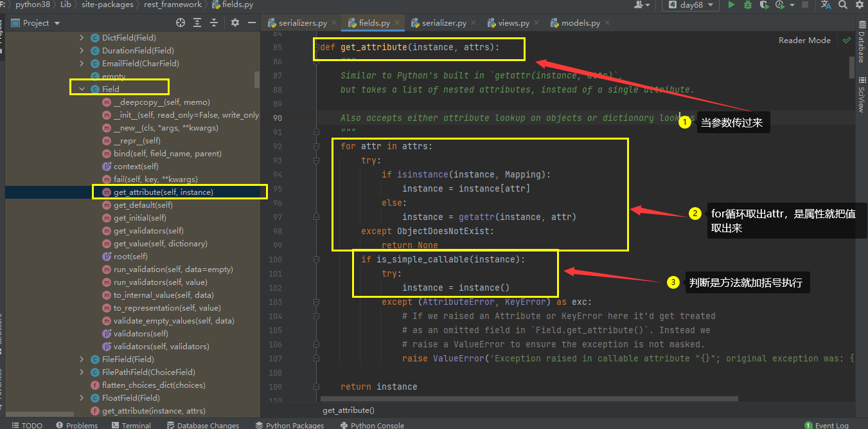Click the Project tree vertical scrollbar
The width and height of the screenshot is (868, 429).
[257, 79]
